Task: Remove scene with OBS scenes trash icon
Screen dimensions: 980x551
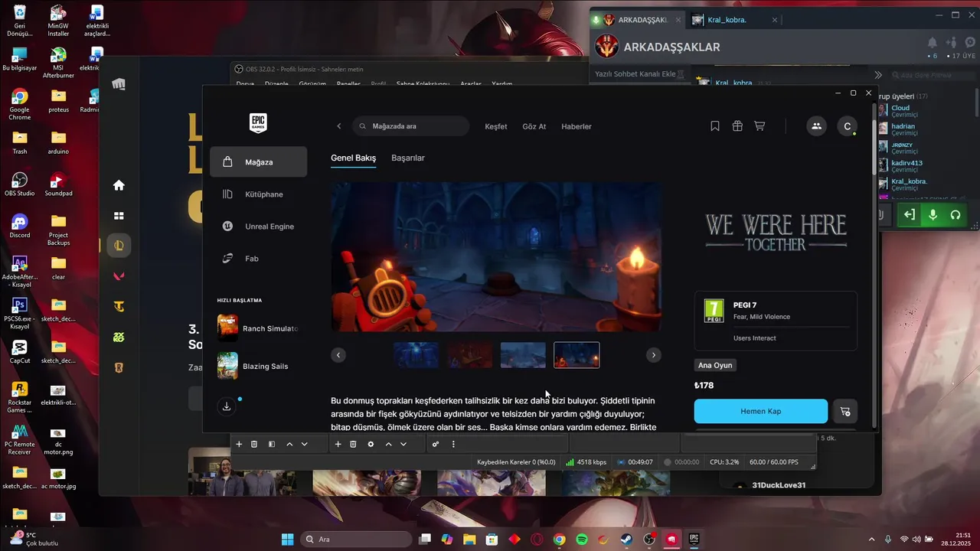Action: (x=254, y=444)
